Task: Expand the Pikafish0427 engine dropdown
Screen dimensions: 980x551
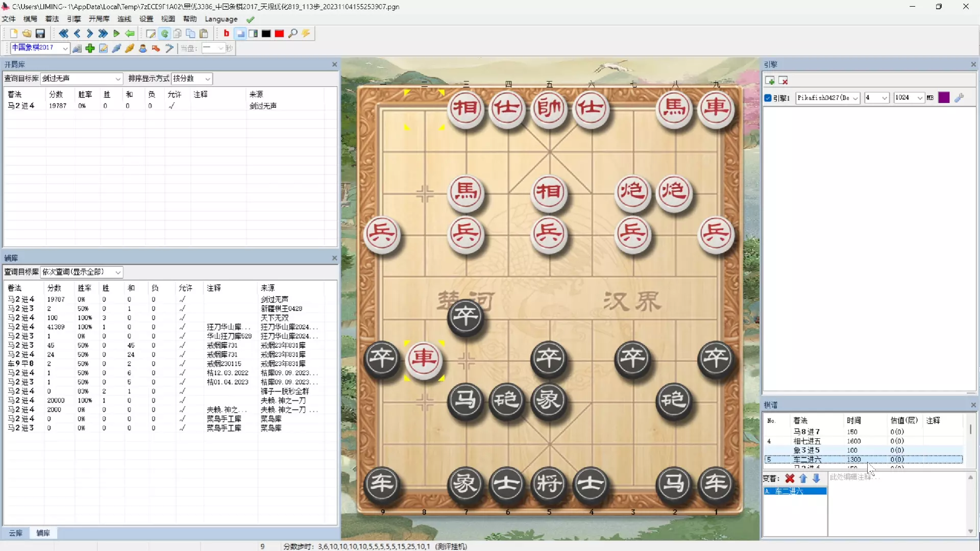Action: pos(855,98)
